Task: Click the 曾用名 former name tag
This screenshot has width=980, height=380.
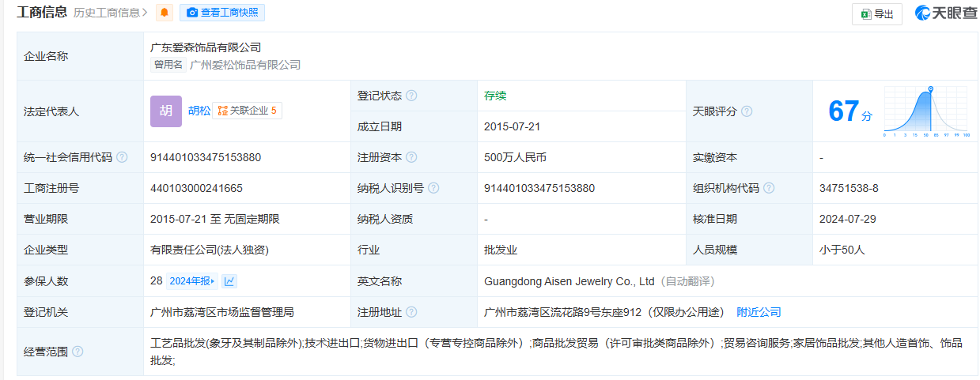Action: [x=168, y=65]
